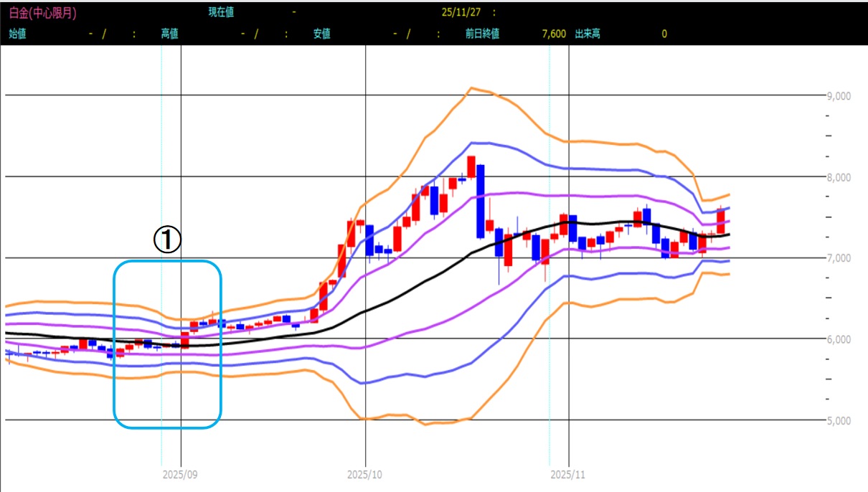Click the 高値 label
Viewport: 868px width, 492px height.
169,34
